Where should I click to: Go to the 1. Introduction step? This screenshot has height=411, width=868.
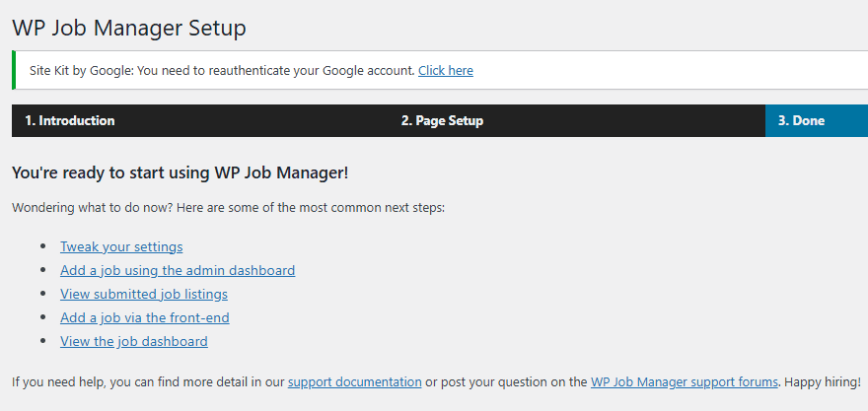point(70,120)
